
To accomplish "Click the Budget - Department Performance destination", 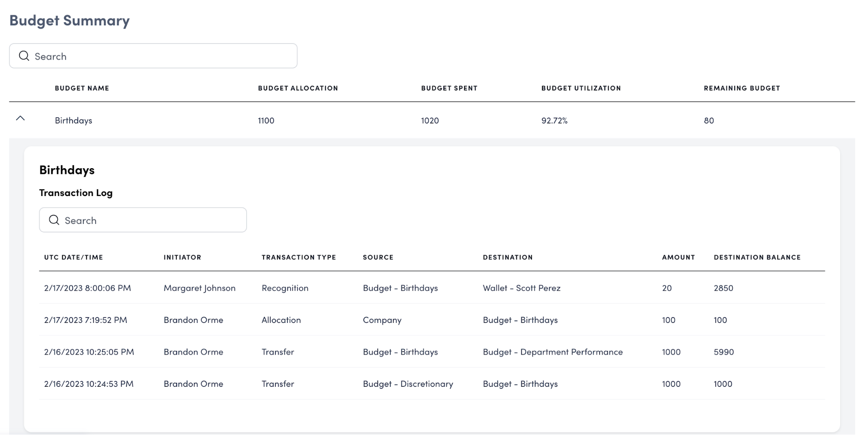I will 552,352.
